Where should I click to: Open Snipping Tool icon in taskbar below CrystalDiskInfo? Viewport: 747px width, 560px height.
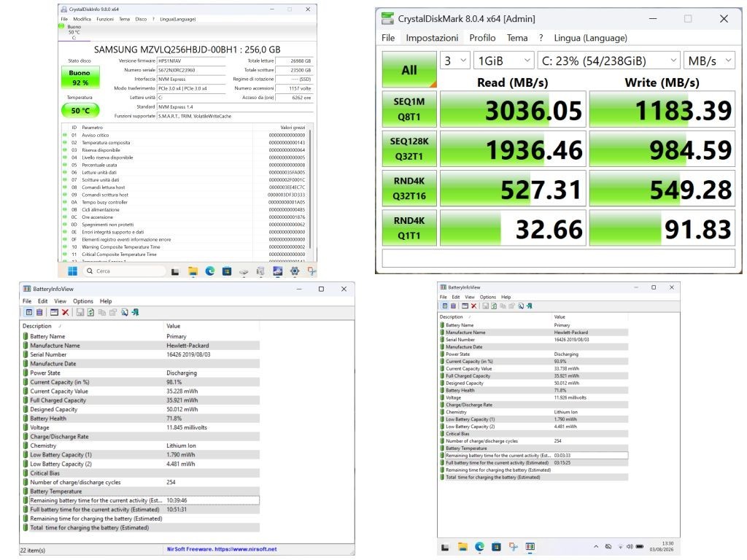point(311,271)
